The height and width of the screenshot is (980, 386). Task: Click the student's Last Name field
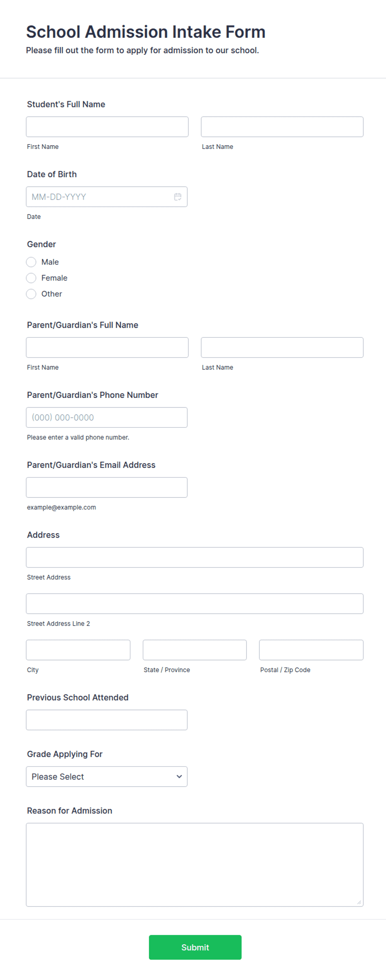[282, 127]
